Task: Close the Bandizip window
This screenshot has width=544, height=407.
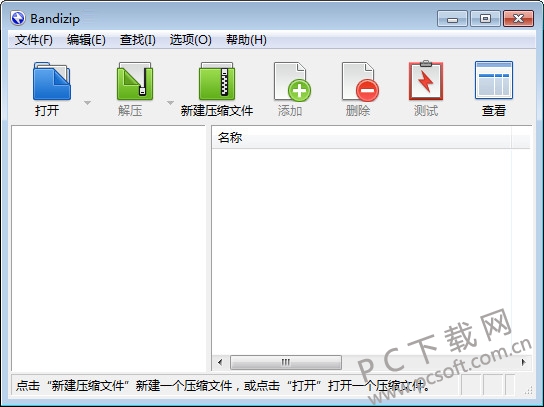Action: pos(518,19)
